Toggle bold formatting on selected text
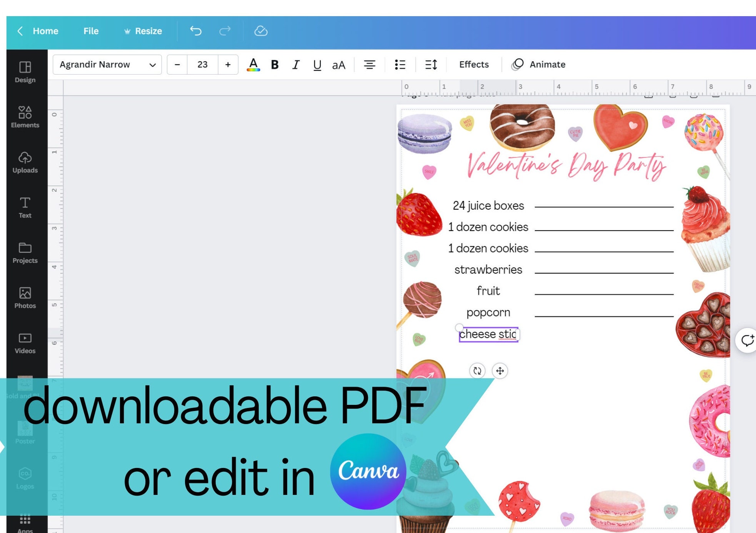 [275, 65]
